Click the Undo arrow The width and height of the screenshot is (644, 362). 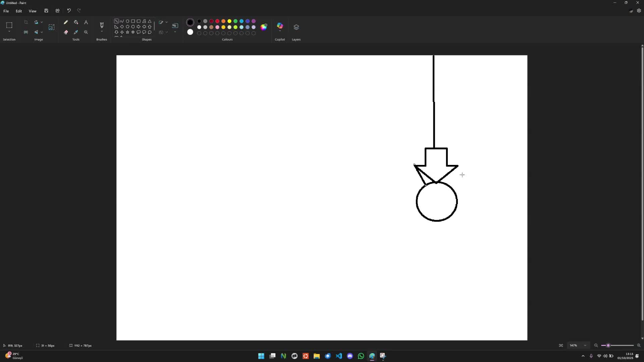point(69,11)
